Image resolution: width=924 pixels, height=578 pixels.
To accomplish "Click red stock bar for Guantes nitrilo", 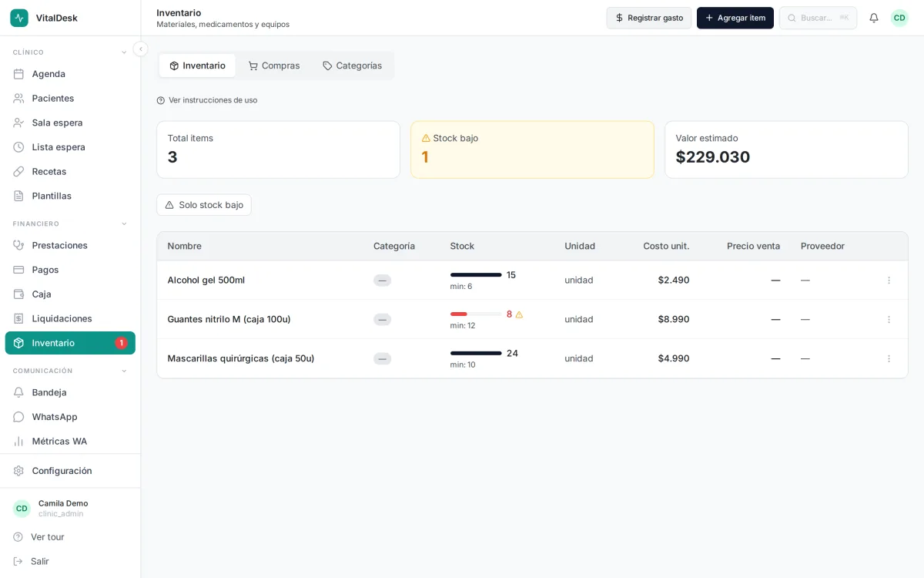I will click(476, 314).
